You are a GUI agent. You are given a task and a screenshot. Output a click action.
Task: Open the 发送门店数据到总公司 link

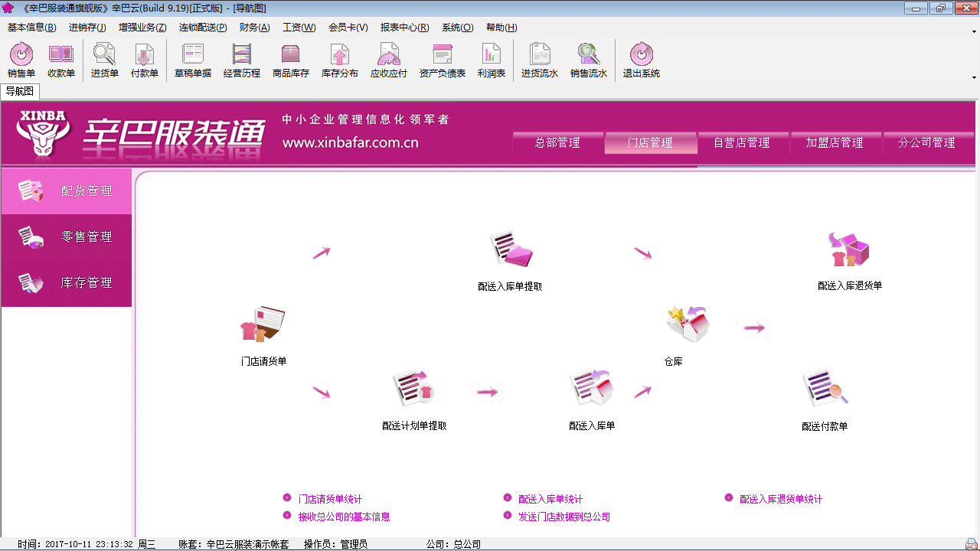coord(564,517)
